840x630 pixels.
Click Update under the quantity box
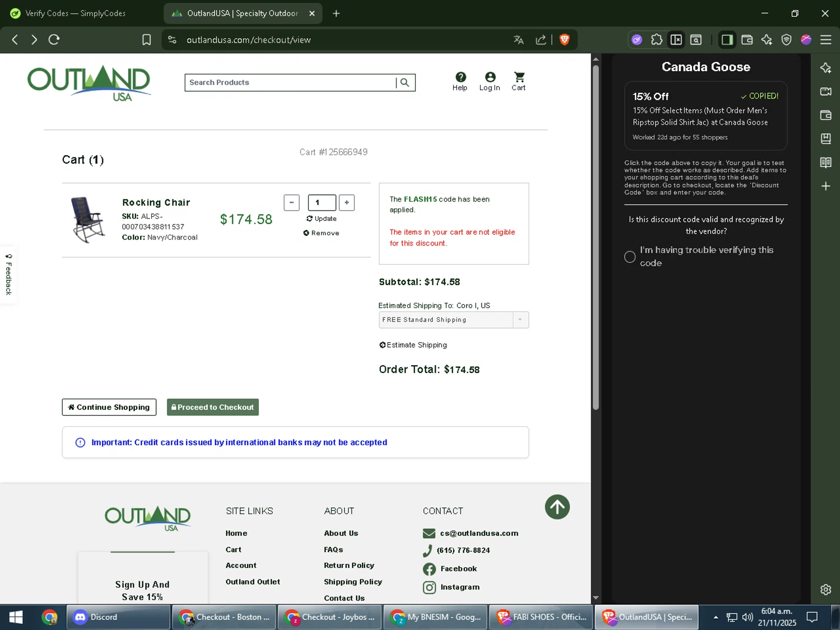(x=321, y=218)
